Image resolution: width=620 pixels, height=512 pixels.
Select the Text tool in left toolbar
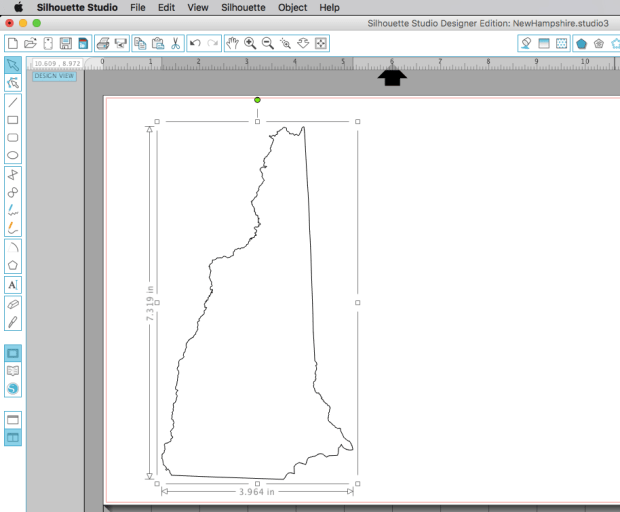pos(13,285)
